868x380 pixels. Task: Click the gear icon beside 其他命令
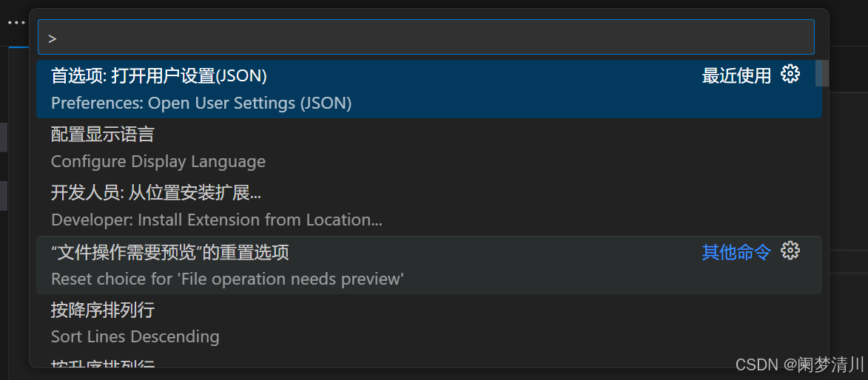click(x=790, y=251)
